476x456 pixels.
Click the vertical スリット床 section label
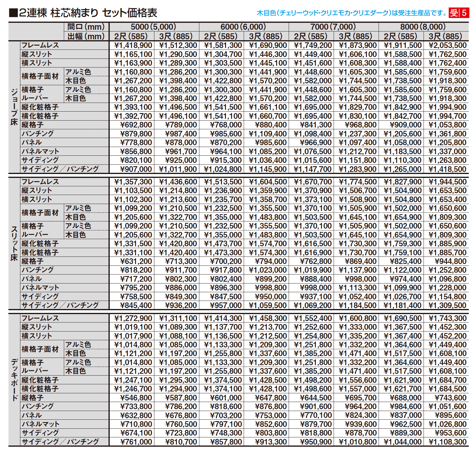(14, 243)
